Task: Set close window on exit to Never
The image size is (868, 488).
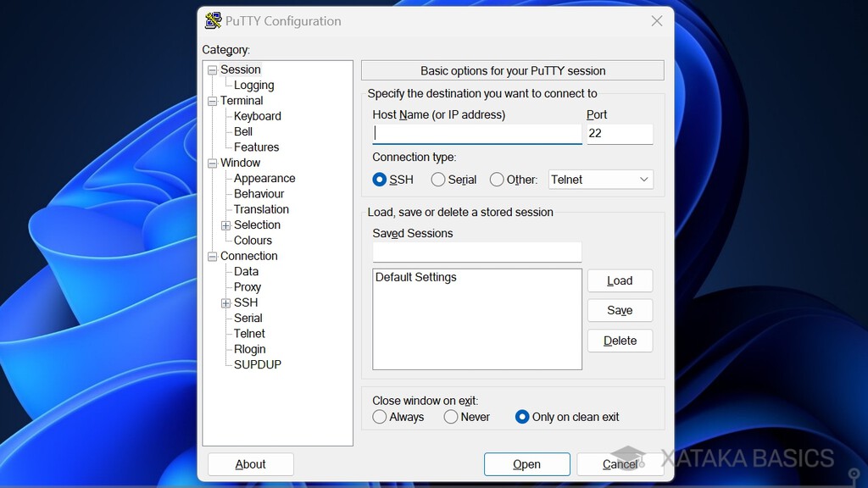Action: pos(451,417)
